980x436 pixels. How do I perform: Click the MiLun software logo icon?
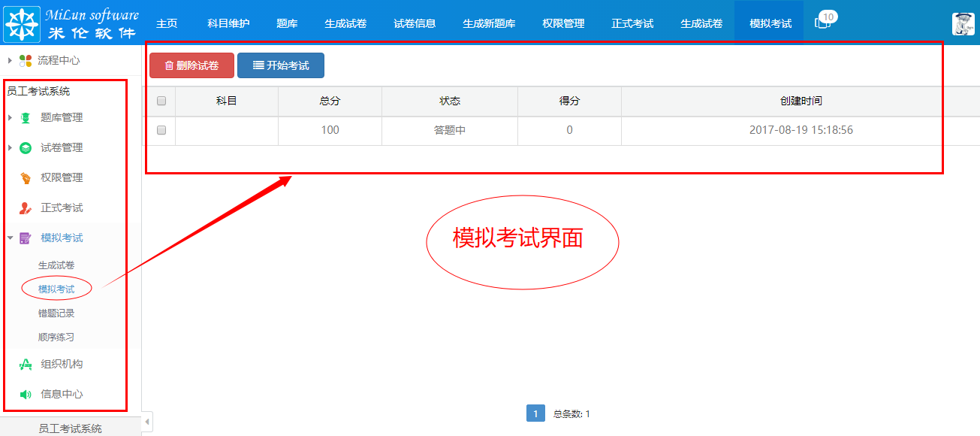pyautogui.click(x=23, y=22)
